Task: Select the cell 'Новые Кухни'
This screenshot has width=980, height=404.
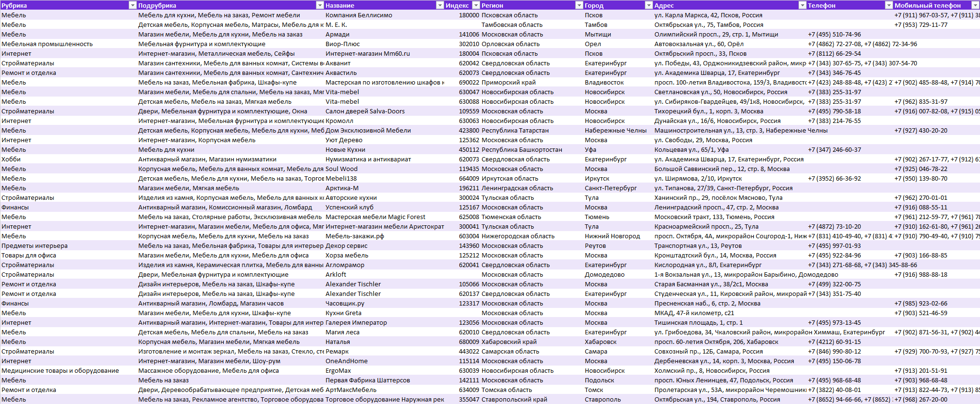Action: click(x=384, y=149)
